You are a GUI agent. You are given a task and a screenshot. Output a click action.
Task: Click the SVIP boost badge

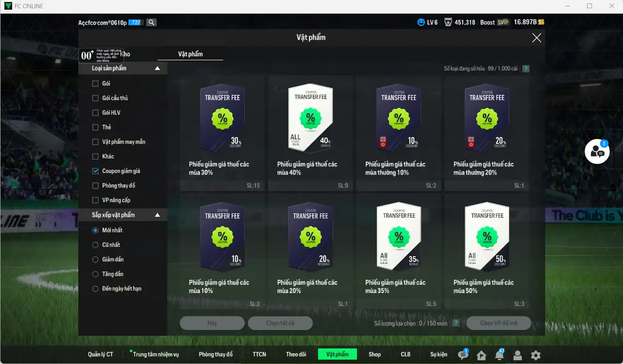tap(503, 22)
